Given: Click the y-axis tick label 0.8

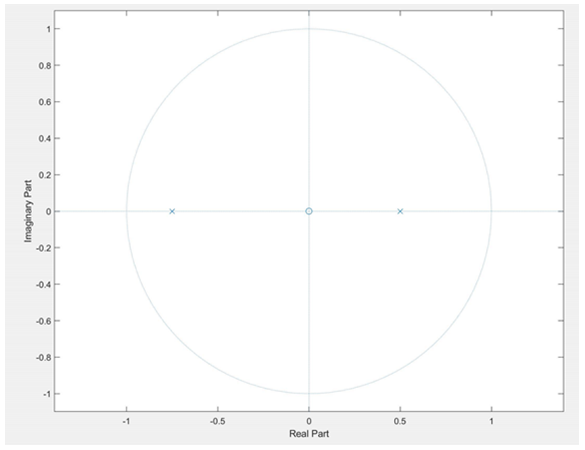Looking at the screenshot, I should [x=44, y=65].
